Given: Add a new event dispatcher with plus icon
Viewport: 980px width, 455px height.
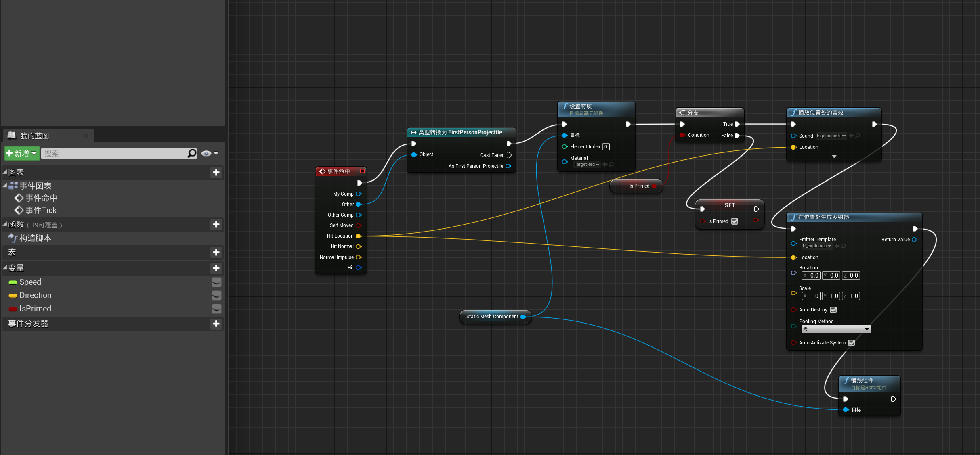Looking at the screenshot, I should point(216,324).
